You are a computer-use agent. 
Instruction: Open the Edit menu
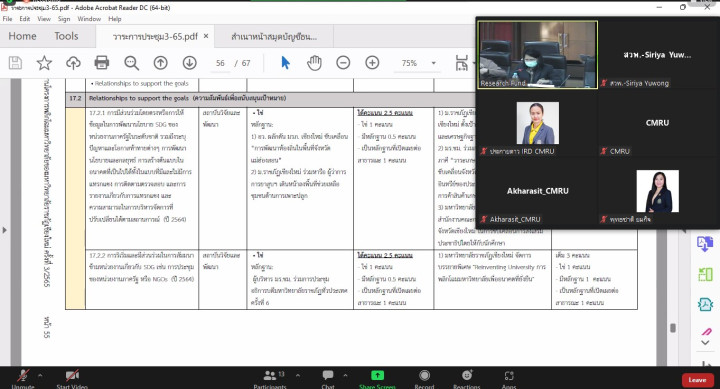(x=25, y=19)
